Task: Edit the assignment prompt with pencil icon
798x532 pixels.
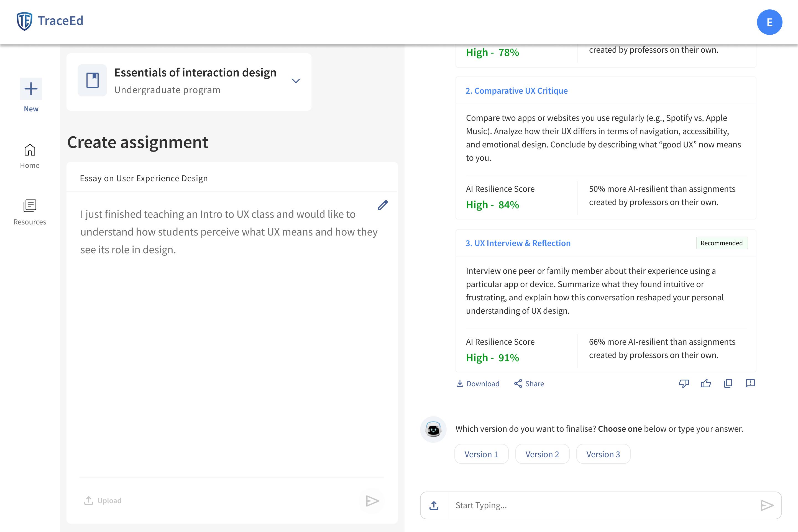Action: point(383,205)
